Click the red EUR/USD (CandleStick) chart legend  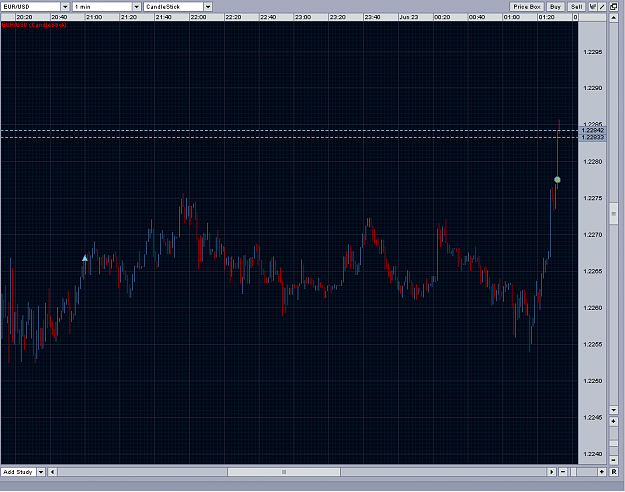34,25
